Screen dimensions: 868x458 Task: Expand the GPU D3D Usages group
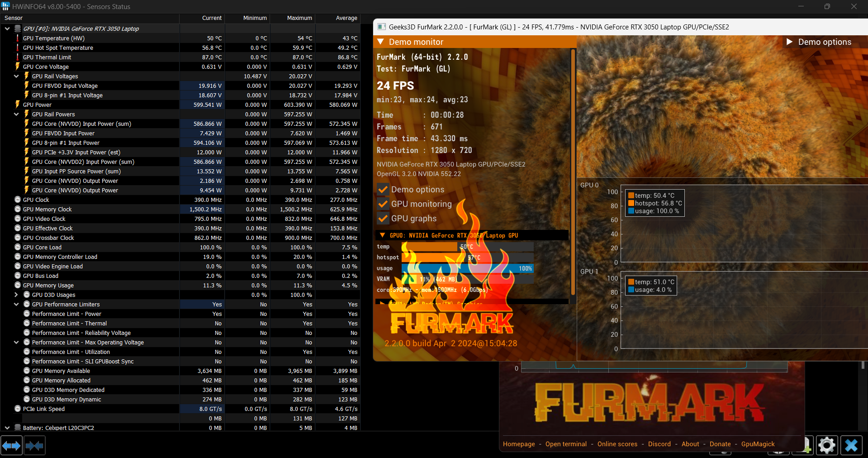tap(16, 295)
